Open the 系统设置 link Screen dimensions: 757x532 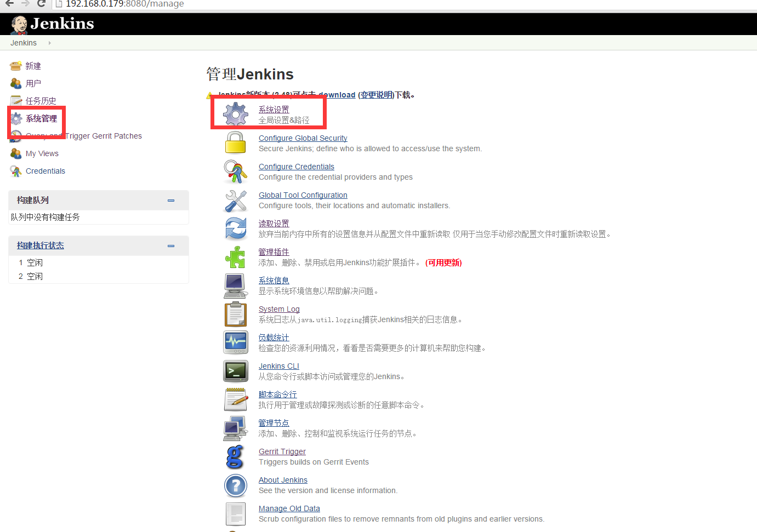pyautogui.click(x=274, y=110)
